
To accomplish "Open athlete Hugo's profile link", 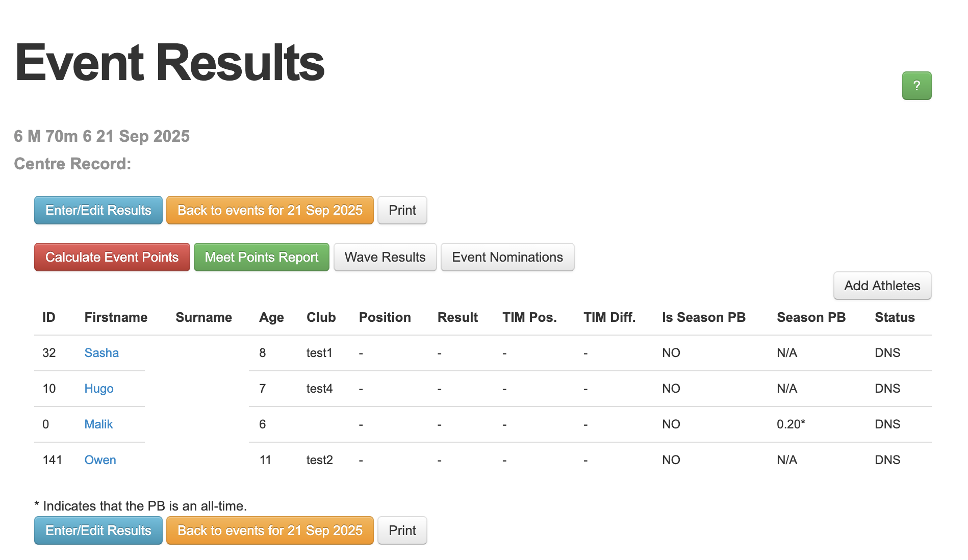I will [99, 389].
